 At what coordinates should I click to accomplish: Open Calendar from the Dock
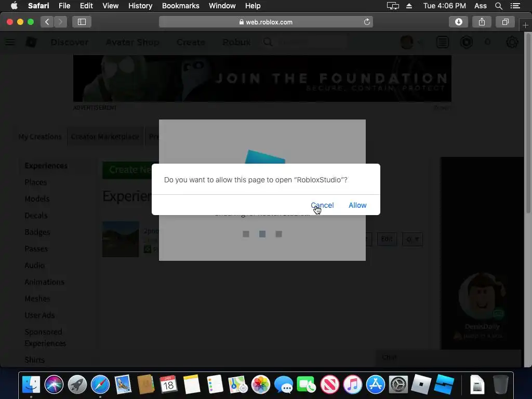pos(168,385)
